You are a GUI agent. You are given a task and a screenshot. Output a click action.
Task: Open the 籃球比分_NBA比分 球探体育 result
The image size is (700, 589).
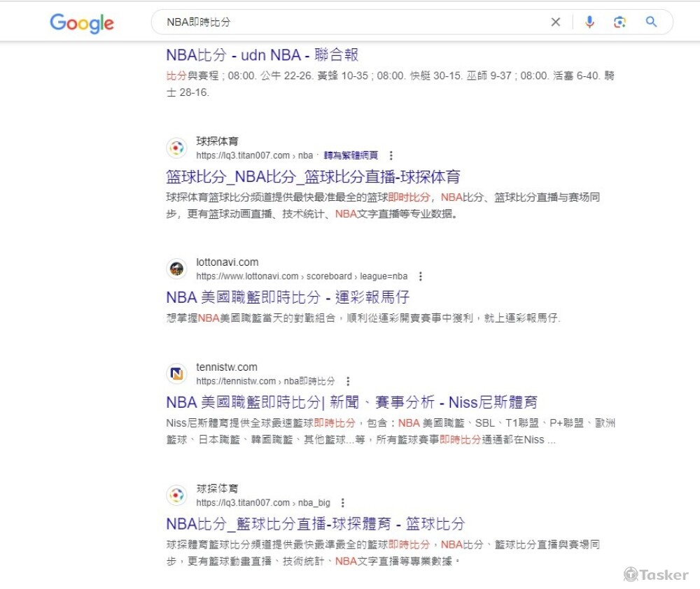coord(315,176)
